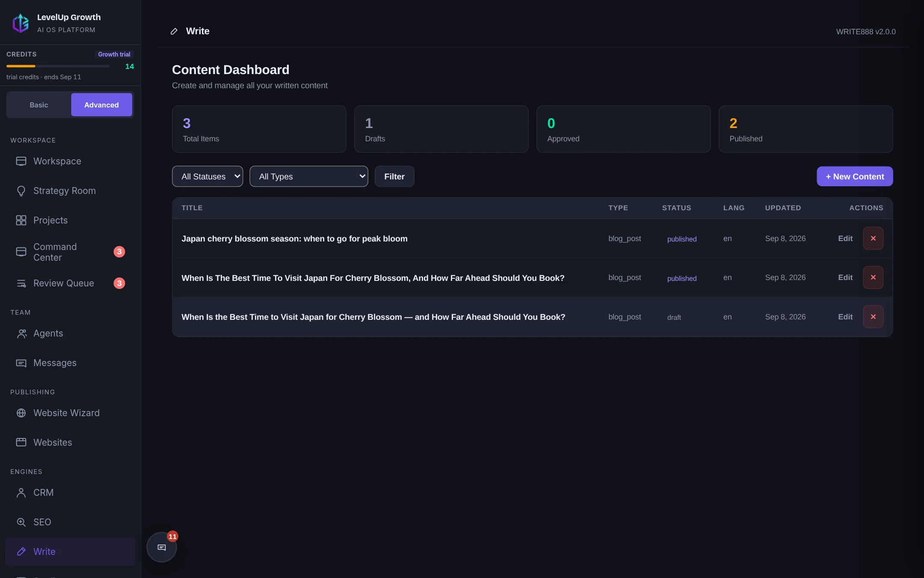Viewport: 924px width, 578px height.
Task: Click the Websites browser icon
Action: point(21,442)
